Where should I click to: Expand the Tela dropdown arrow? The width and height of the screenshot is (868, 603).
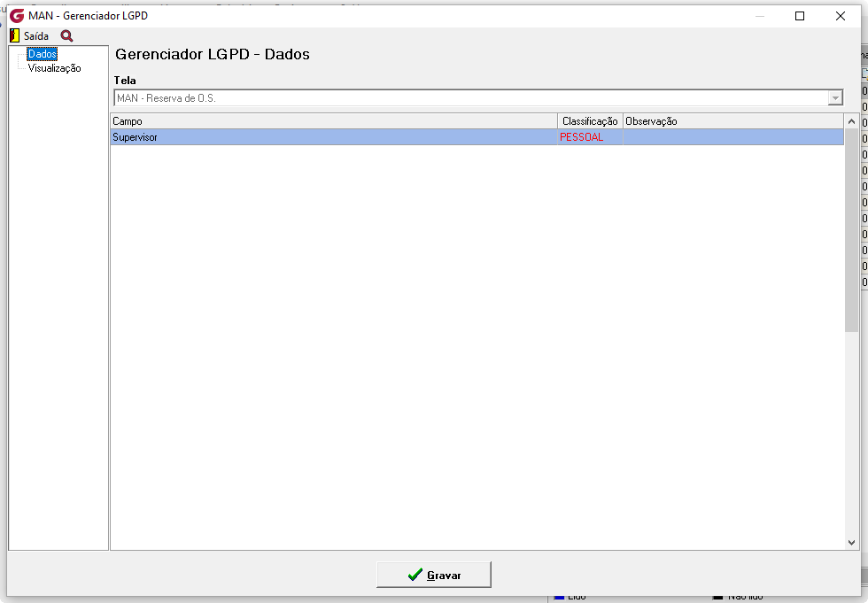tap(835, 98)
